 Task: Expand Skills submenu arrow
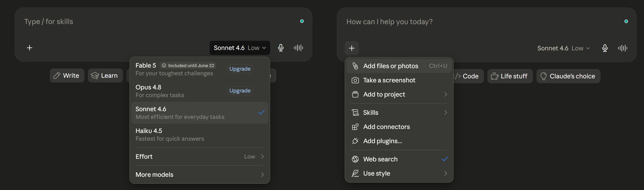pyautogui.click(x=445, y=113)
